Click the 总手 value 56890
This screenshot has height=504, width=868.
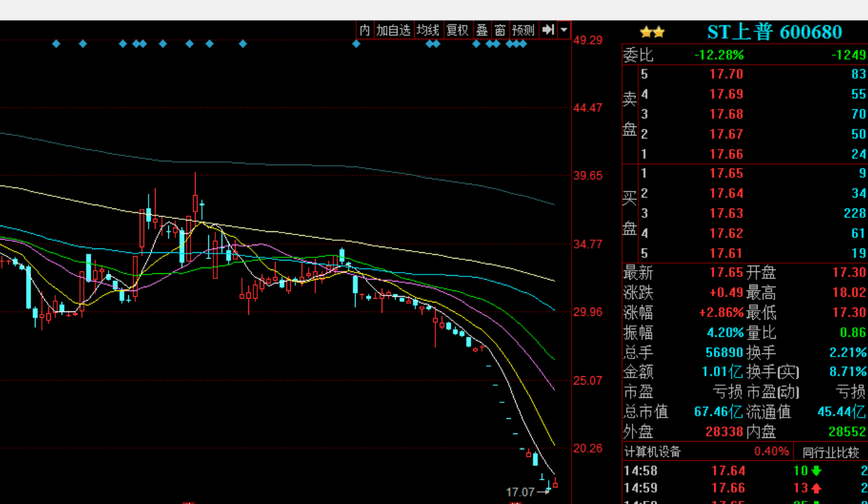724,352
